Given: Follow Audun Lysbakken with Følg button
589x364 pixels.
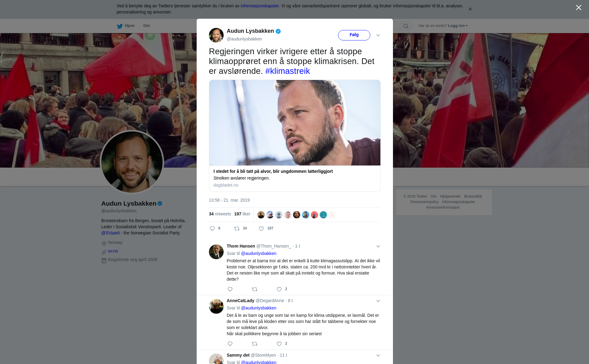Looking at the screenshot, I should click(x=354, y=35).
